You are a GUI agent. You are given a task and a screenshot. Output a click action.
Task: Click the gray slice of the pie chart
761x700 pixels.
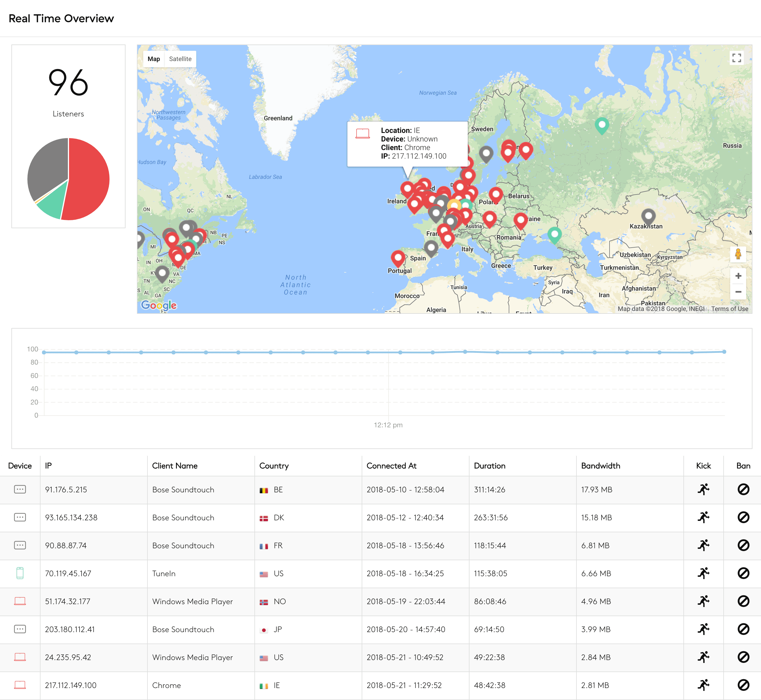tap(47, 167)
